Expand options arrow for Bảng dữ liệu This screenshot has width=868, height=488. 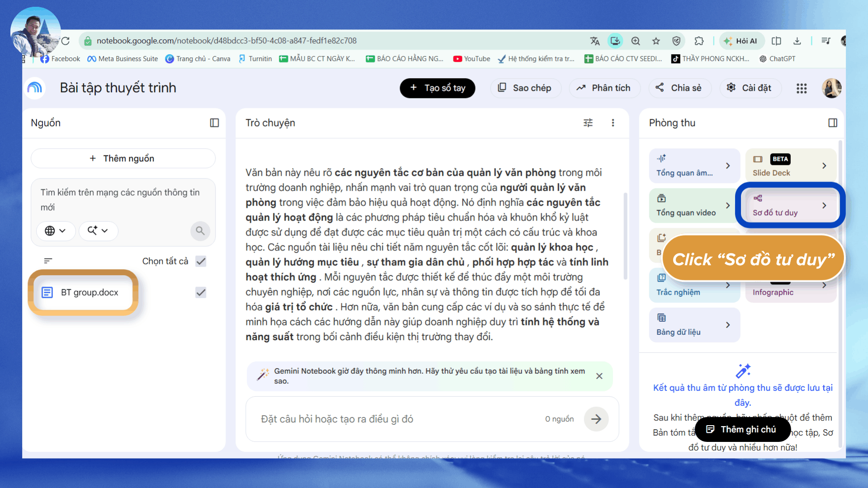(x=728, y=325)
